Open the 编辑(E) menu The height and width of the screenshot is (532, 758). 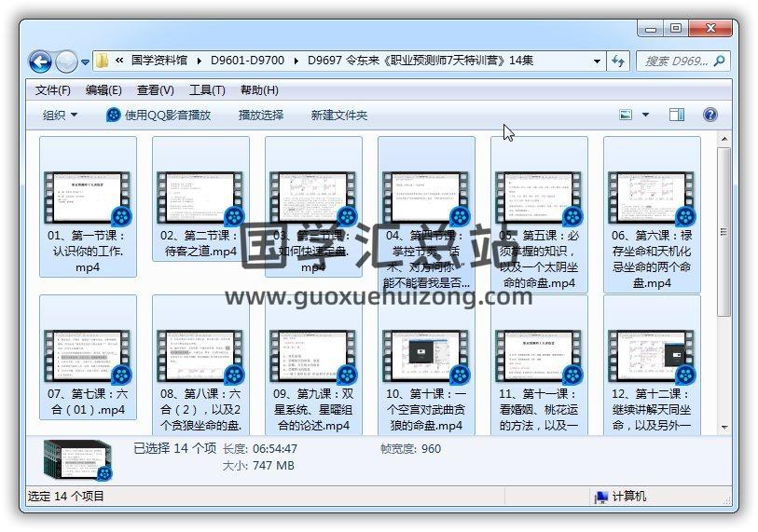pyautogui.click(x=103, y=89)
